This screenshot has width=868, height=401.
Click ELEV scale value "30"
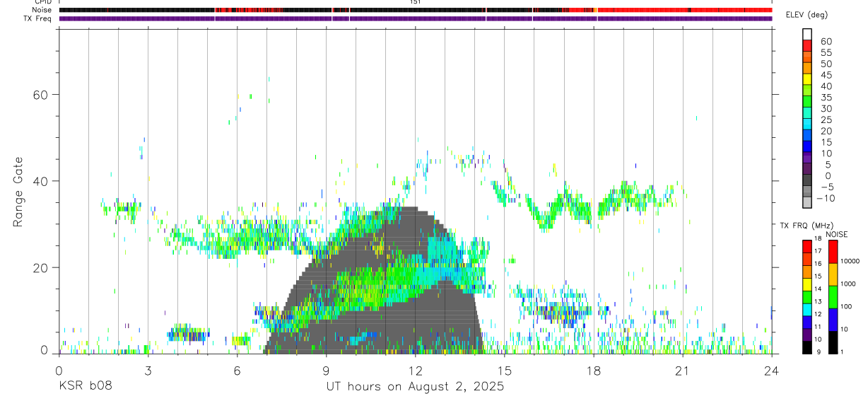pyautogui.click(x=826, y=108)
